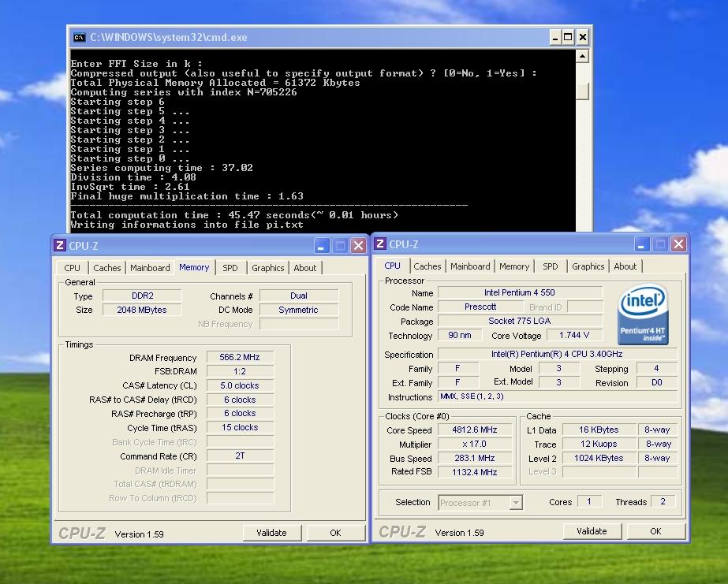Click the cmd.exe title bar icon
The width and height of the screenshot is (728, 584).
click(80, 37)
